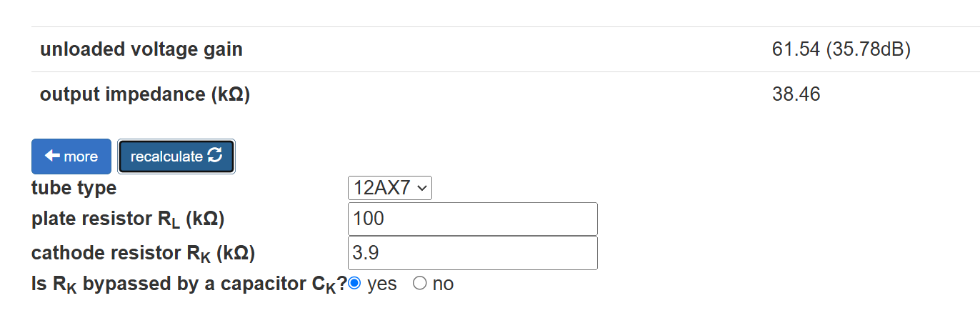Open the tube type 12AX7 dropdown
Screen dimensions: 980x318
click(x=389, y=188)
